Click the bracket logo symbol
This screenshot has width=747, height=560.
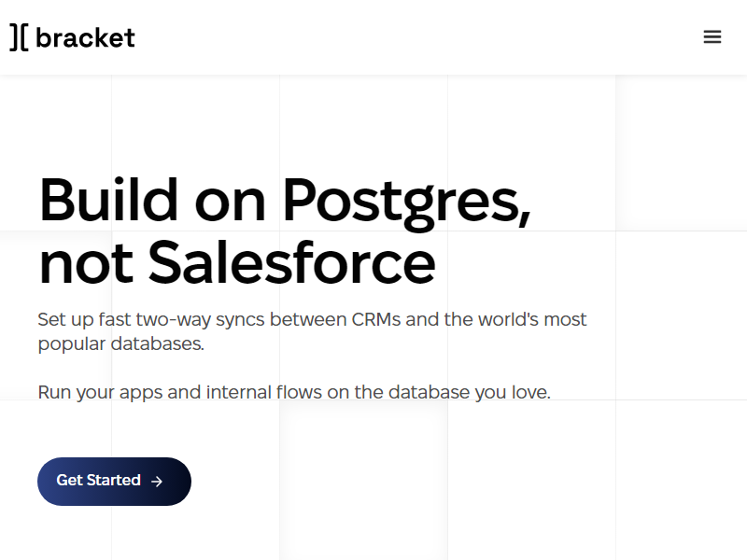tap(19, 37)
